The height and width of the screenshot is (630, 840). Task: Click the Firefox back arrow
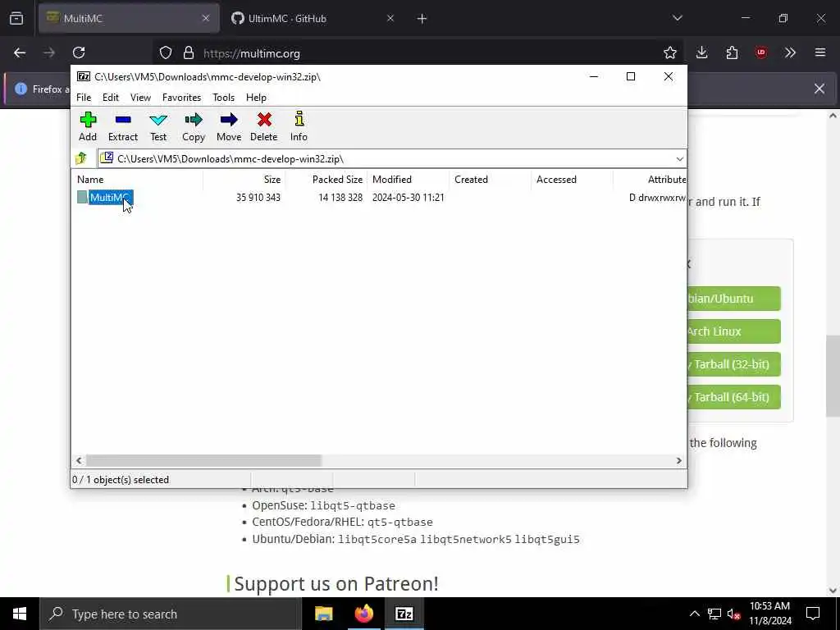click(x=20, y=52)
